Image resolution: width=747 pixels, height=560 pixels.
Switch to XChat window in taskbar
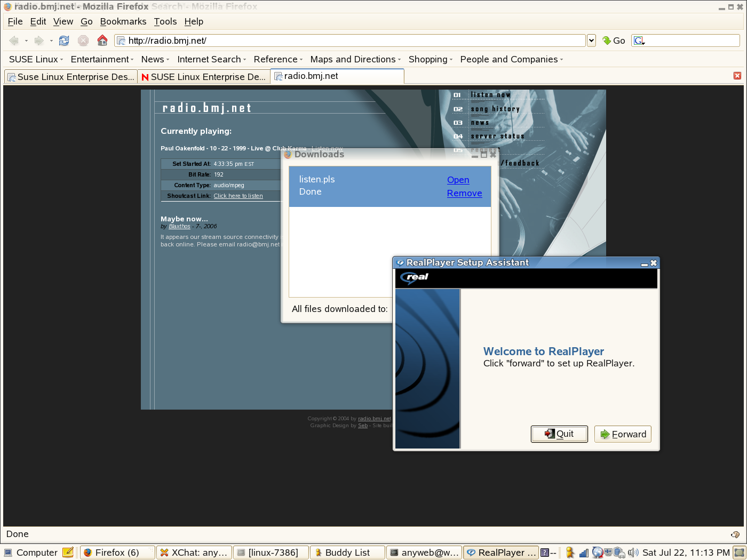click(x=194, y=553)
